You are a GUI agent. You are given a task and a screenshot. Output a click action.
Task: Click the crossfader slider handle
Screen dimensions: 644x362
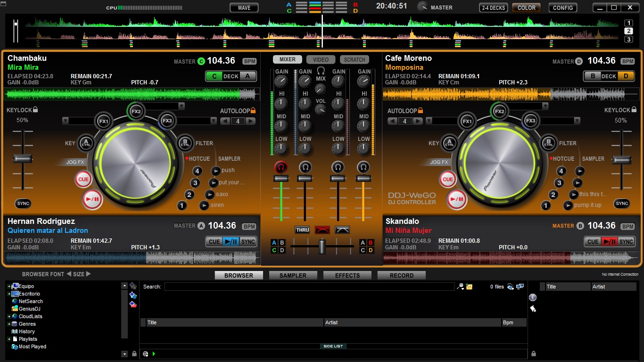[x=322, y=246]
